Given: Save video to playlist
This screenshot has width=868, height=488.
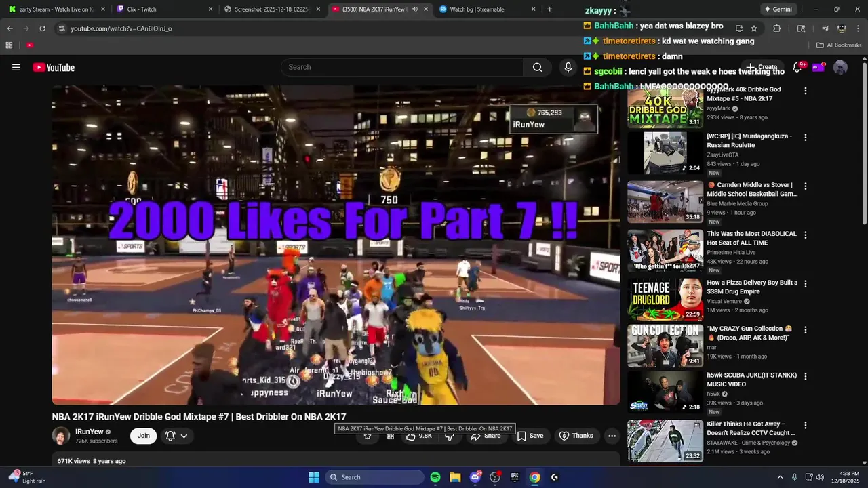Looking at the screenshot, I should pos(530,436).
